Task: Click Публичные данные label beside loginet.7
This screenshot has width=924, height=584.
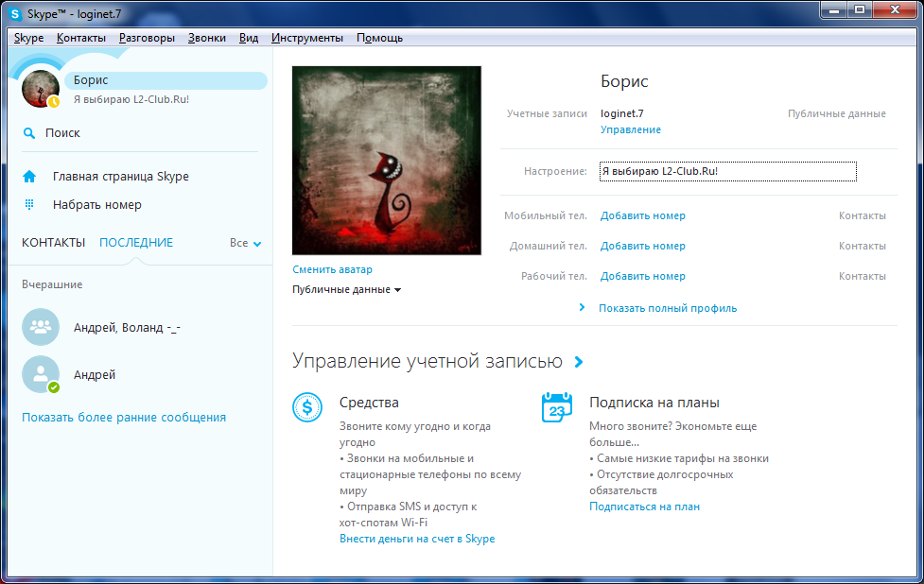Action: (x=837, y=113)
